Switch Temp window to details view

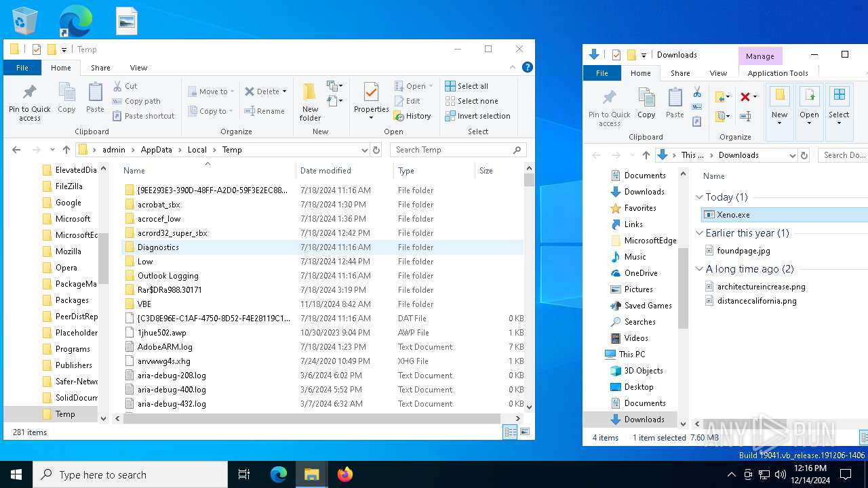(510, 432)
